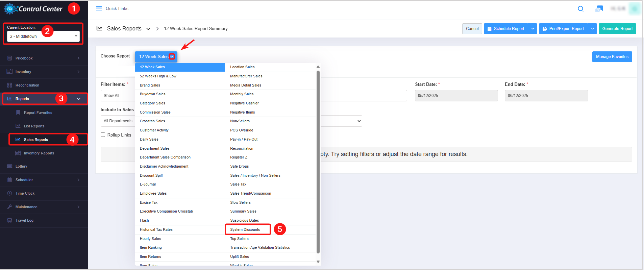The width and height of the screenshot is (644, 270).
Task: Click the Pricebook calculator icon in sidebar
Action: pyautogui.click(x=9, y=58)
